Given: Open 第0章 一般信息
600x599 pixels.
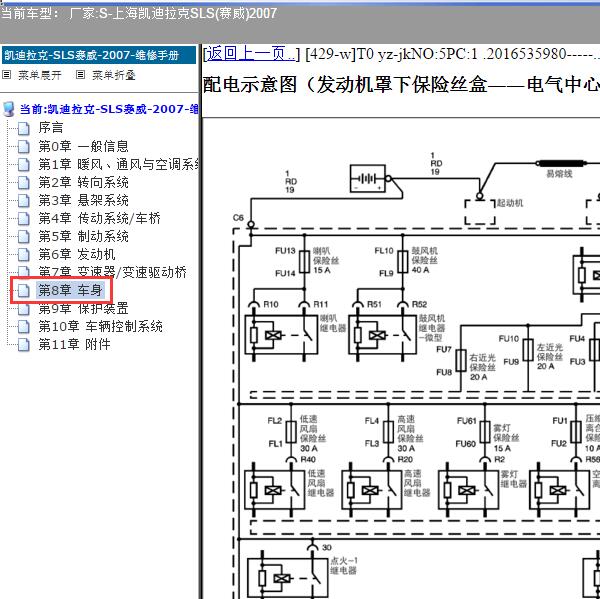Looking at the screenshot, I should (x=83, y=146).
